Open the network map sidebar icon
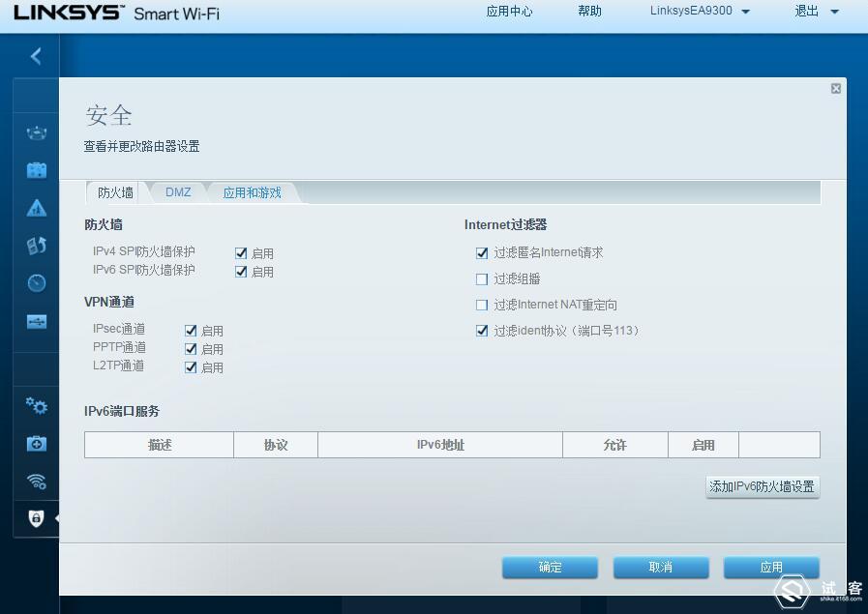Viewport: 868px width, 614px height. coord(36,132)
